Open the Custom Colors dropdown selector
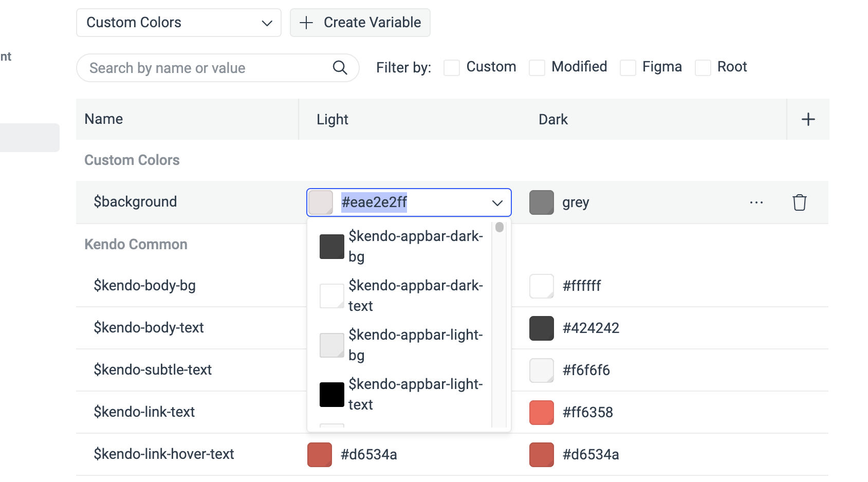Viewport: 868px width, 482px height. pos(178,22)
